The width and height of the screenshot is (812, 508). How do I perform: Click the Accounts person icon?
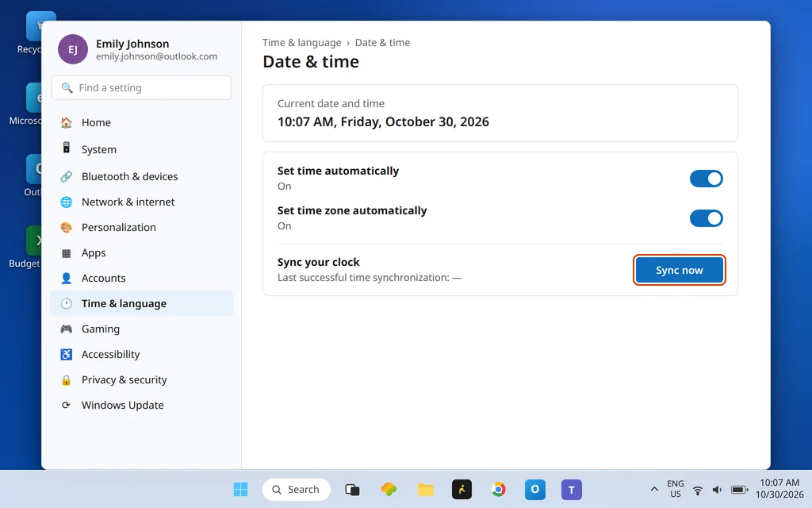(67, 279)
